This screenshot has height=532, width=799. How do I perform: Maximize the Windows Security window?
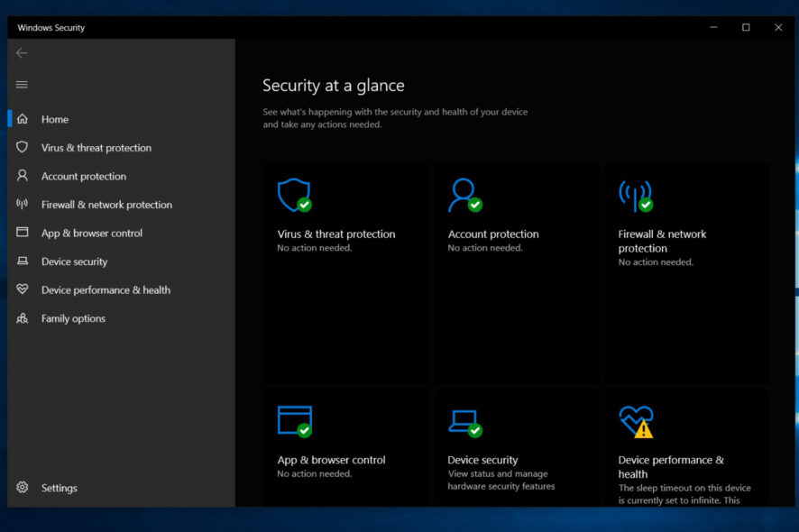(x=746, y=28)
